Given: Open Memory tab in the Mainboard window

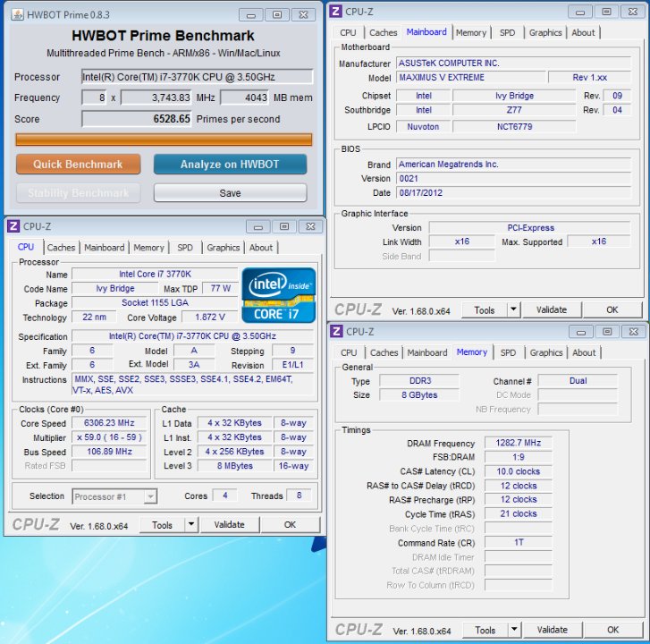Looking at the screenshot, I should coord(471,33).
